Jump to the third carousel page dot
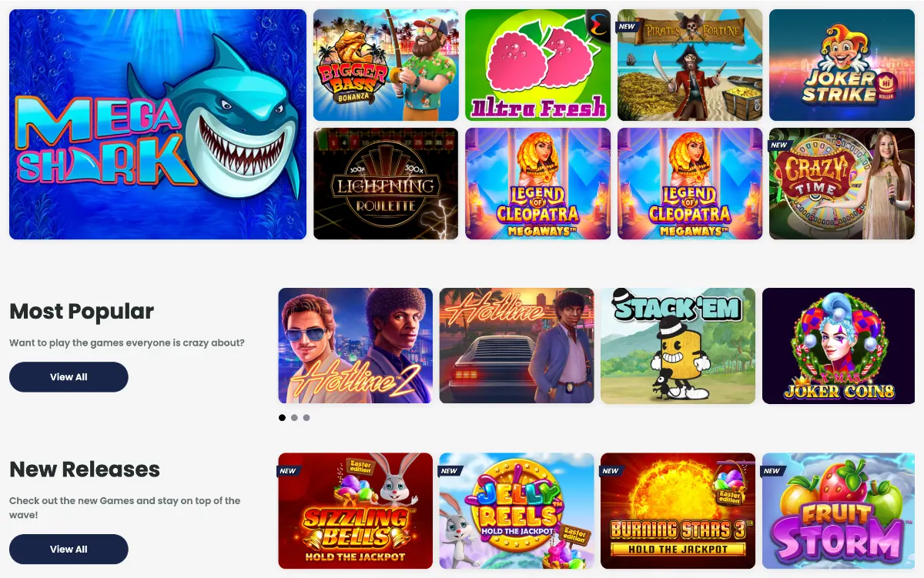924x578 pixels. [306, 418]
